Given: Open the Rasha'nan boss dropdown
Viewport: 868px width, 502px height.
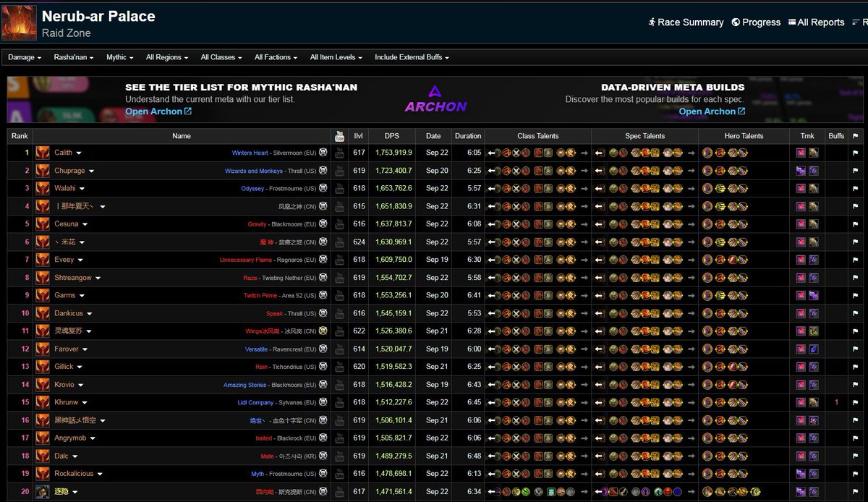Looking at the screenshot, I should [x=74, y=57].
